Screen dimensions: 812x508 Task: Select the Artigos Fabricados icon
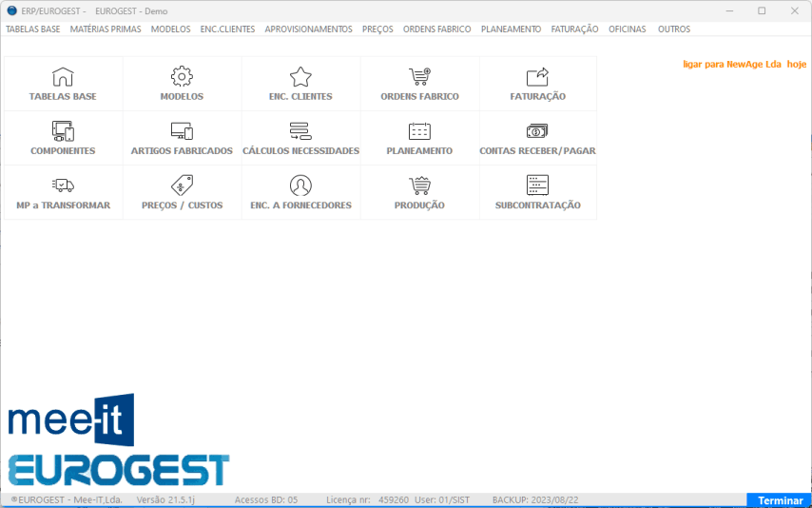[x=182, y=131]
